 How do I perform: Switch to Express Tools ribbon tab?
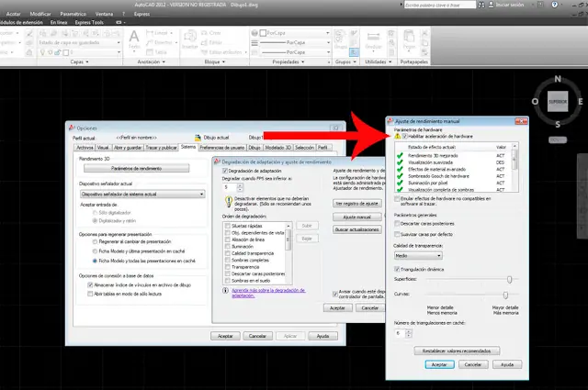pos(89,22)
